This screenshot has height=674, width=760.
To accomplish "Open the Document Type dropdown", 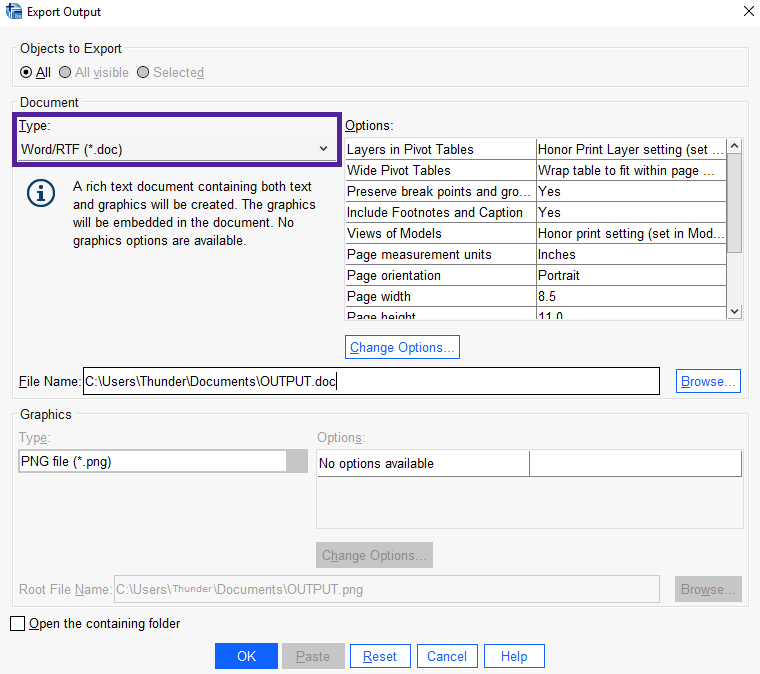I will click(177, 149).
